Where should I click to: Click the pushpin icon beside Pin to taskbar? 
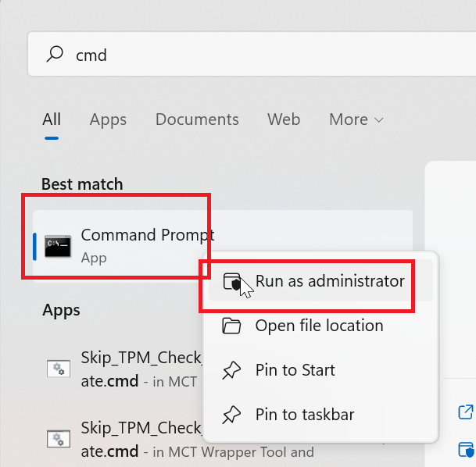[x=231, y=415]
